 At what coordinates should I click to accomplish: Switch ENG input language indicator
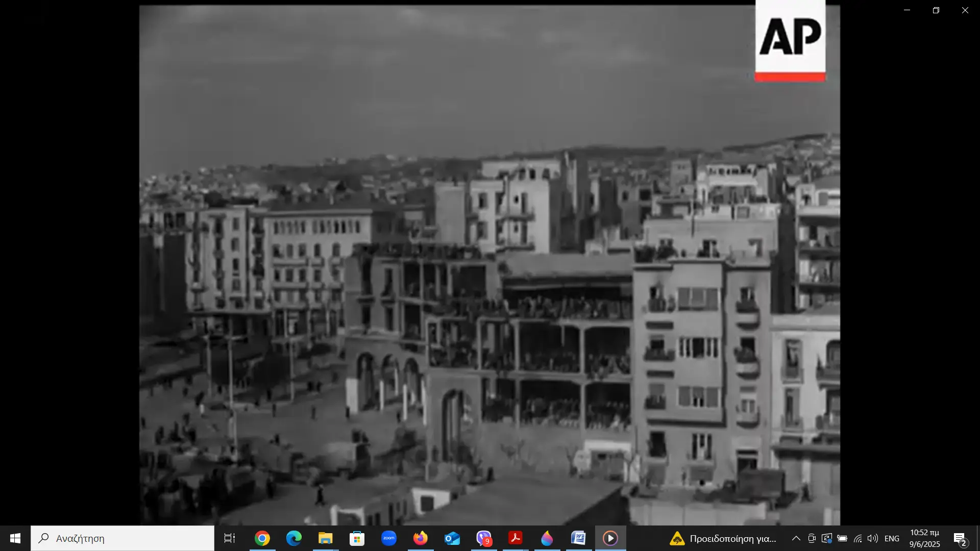(x=892, y=538)
